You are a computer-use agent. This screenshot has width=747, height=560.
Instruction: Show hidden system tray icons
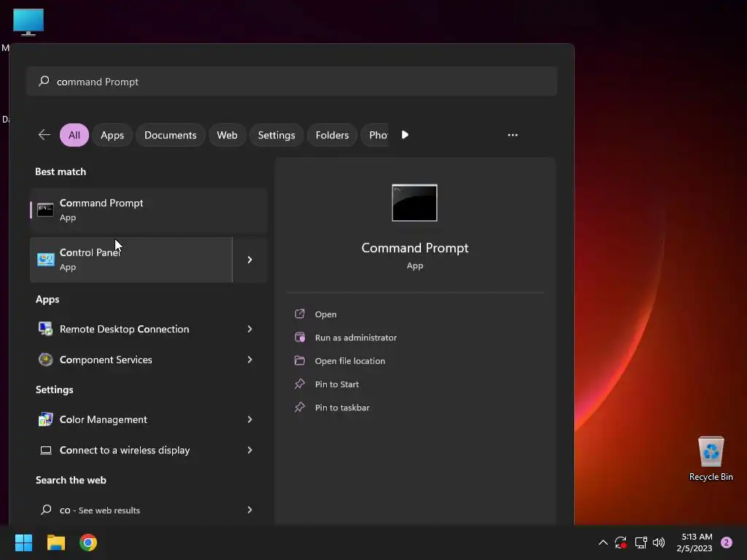tap(603, 542)
